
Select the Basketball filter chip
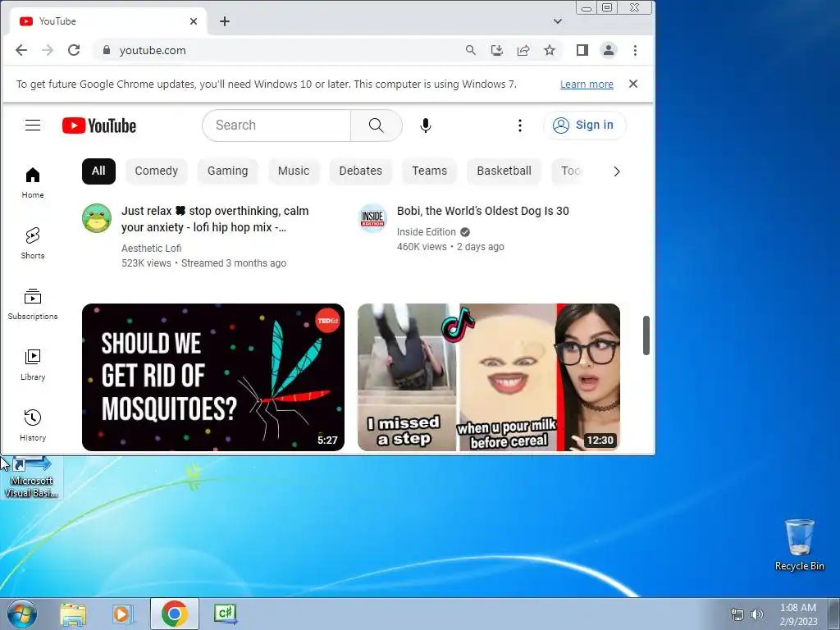504,171
